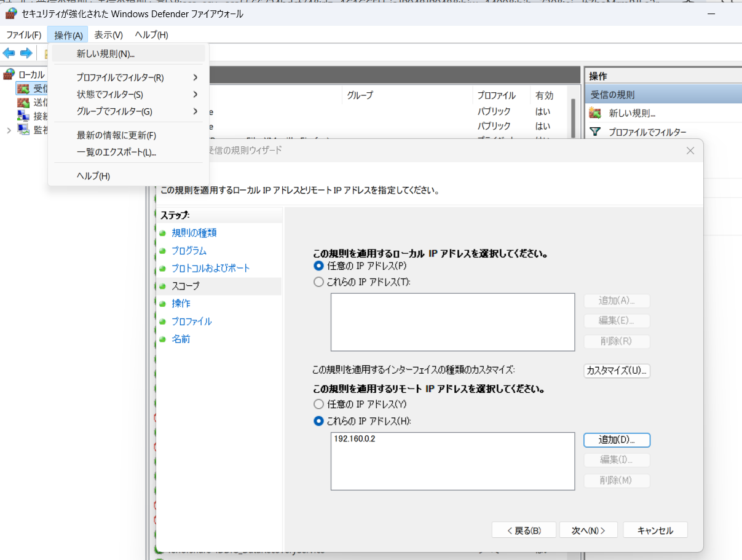
Task: Select the ローカル computer firewall root icon in the tree
Action: (9, 74)
